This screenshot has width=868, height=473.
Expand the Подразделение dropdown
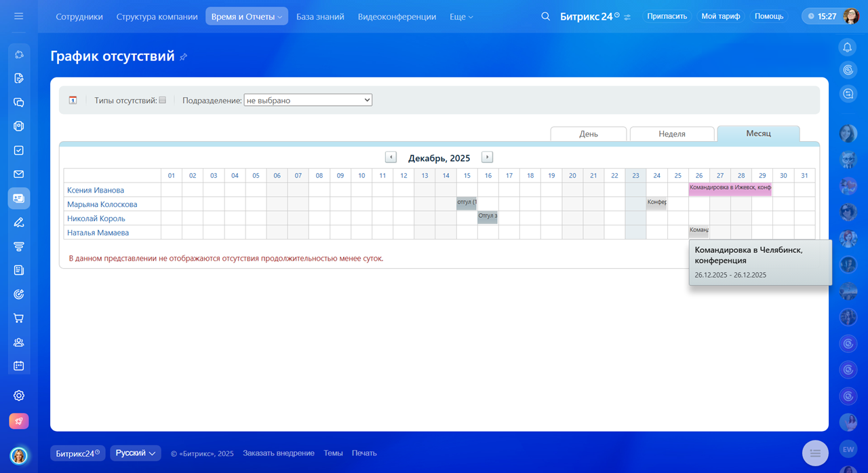tap(308, 100)
